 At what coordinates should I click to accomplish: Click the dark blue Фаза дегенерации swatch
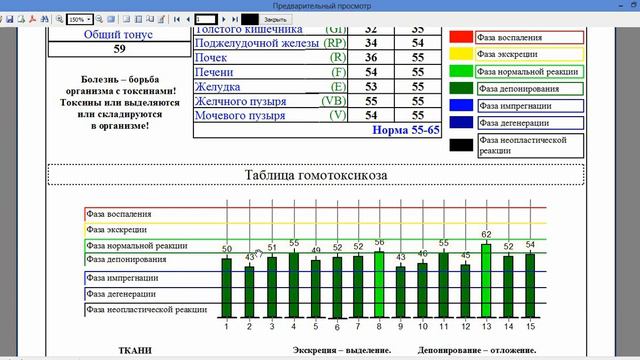click(x=461, y=122)
